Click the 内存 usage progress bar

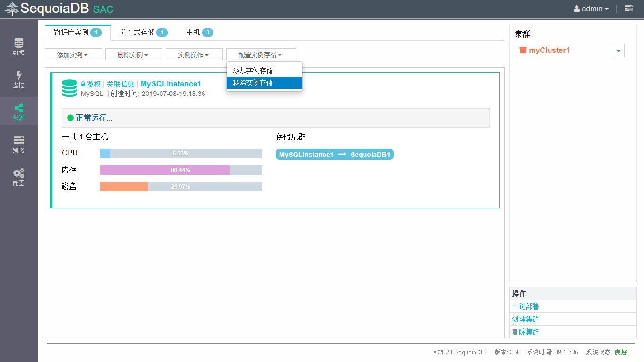click(180, 170)
